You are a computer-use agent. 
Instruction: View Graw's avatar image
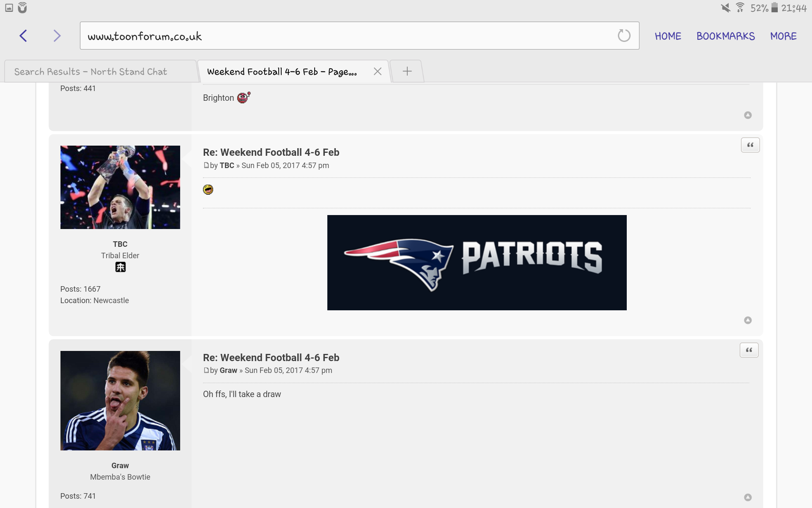tap(120, 400)
